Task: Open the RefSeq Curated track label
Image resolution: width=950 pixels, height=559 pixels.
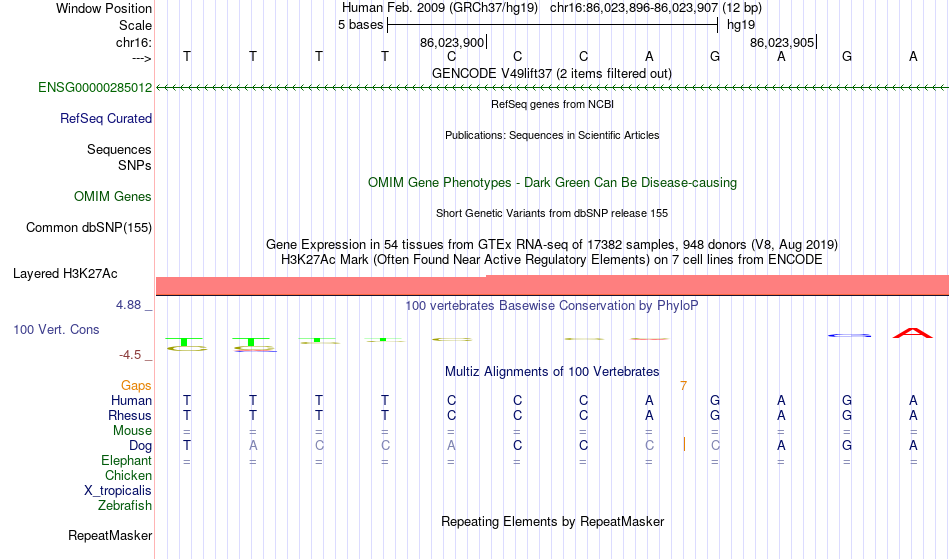Action: (x=106, y=119)
